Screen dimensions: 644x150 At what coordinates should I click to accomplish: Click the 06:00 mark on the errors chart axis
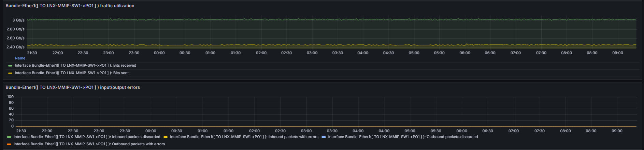point(462,131)
